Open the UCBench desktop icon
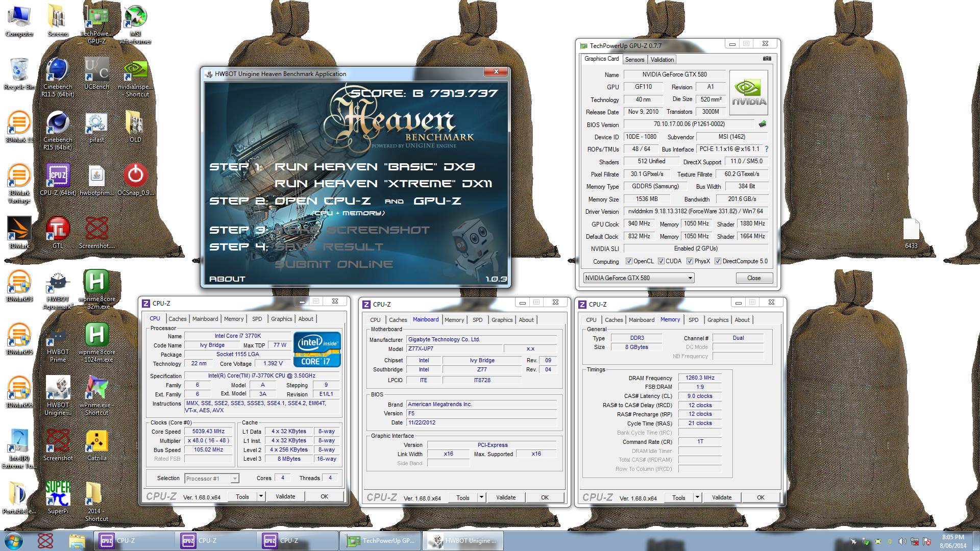980x551 pixels. point(96,74)
